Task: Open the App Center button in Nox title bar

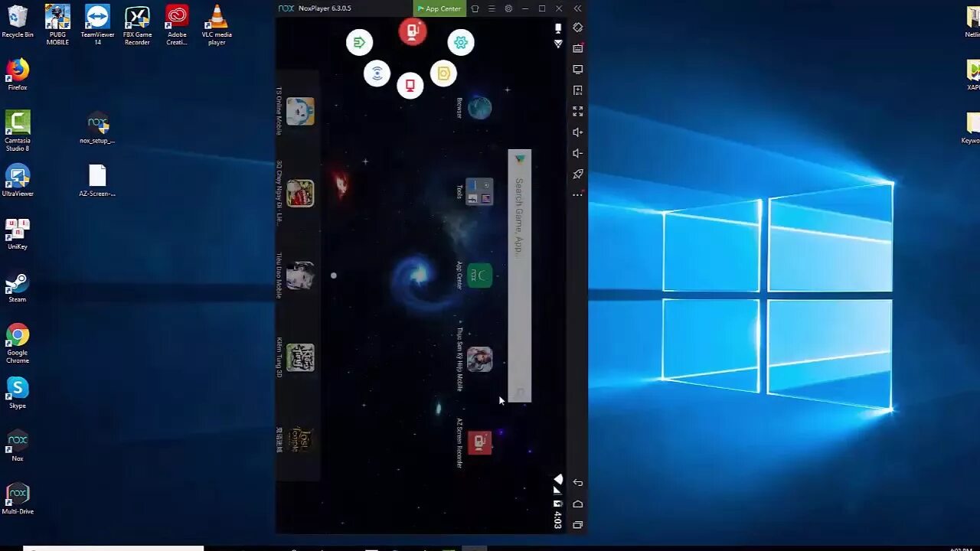Action: pos(439,8)
